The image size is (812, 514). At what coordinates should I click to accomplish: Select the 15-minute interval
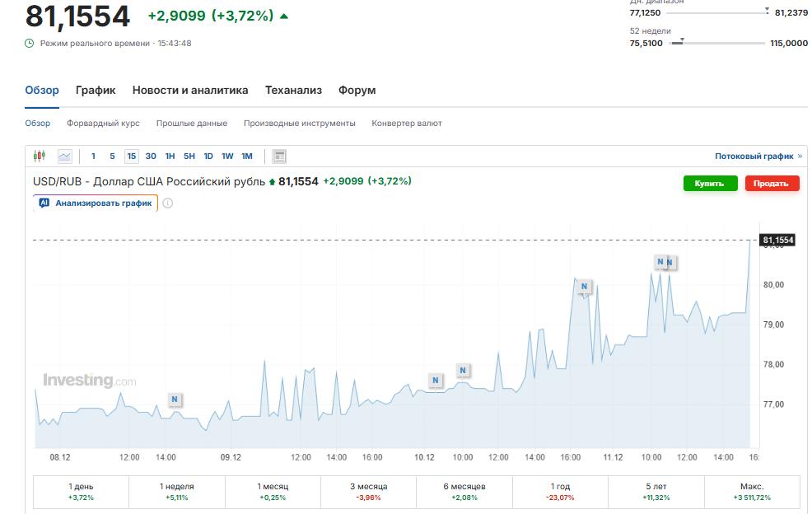[x=132, y=156]
